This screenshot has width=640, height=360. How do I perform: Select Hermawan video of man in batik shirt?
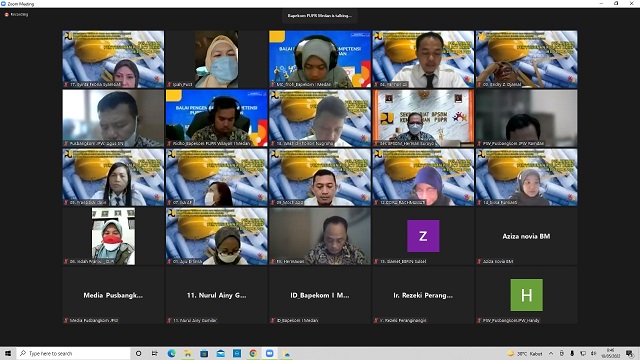click(320, 236)
